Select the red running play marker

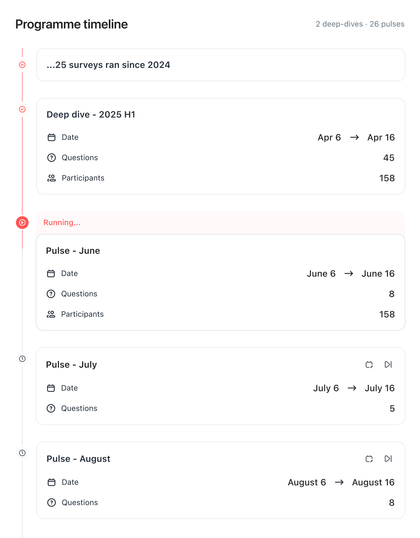pyautogui.click(x=22, y=222)
